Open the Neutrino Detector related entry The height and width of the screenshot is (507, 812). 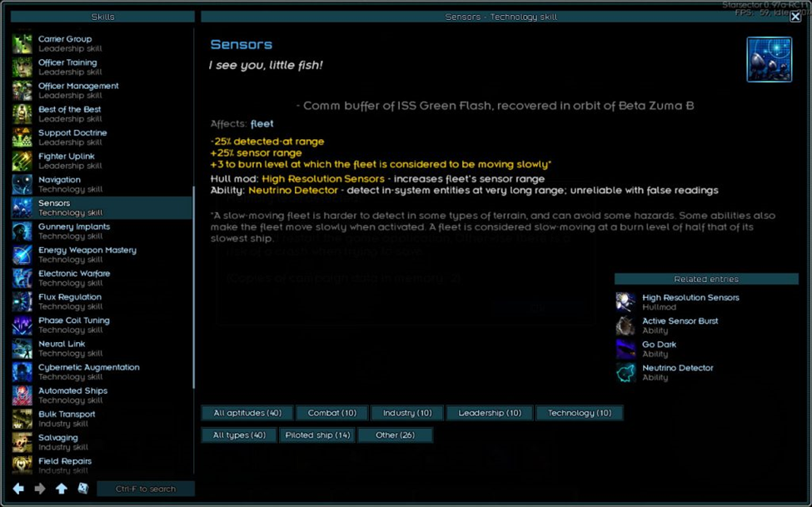(x=677, y=368)
